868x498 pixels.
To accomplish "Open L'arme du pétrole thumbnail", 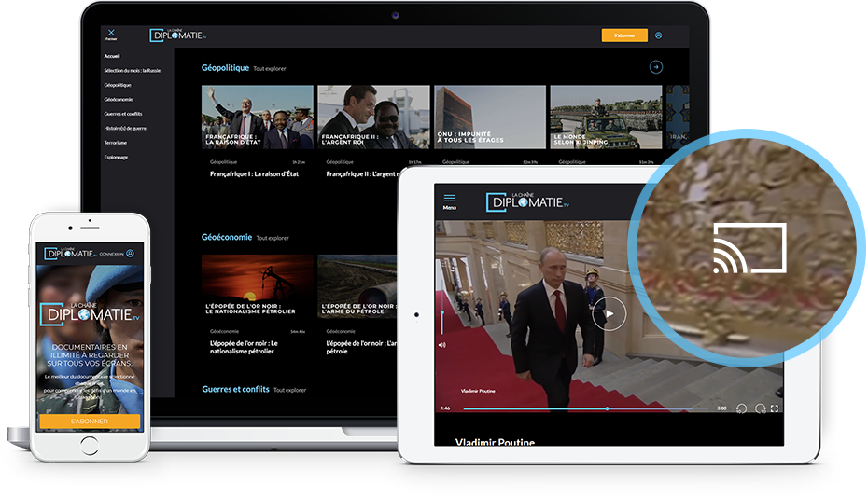I will coord(357,286).
